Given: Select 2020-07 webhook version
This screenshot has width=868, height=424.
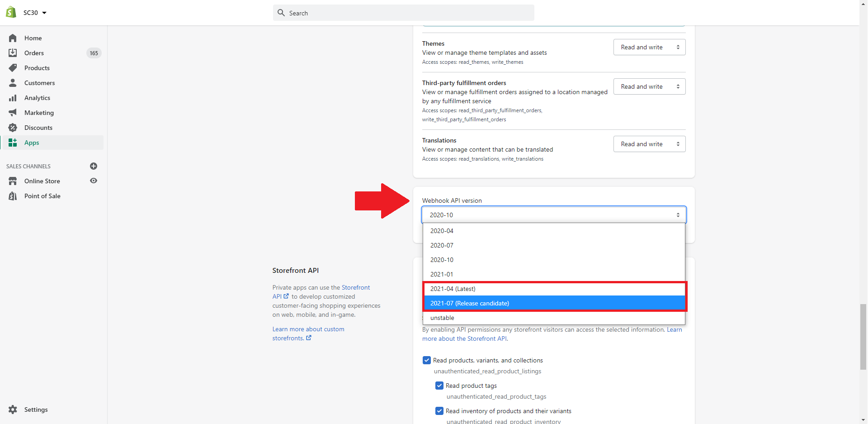Looking at the screenshot, I should (x=554, y=245).
